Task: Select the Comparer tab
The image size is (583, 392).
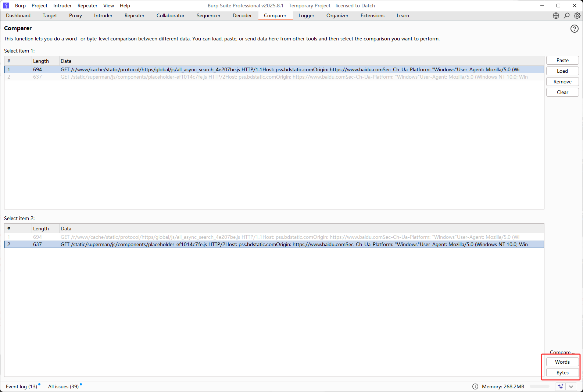Action: coord(275,15)
